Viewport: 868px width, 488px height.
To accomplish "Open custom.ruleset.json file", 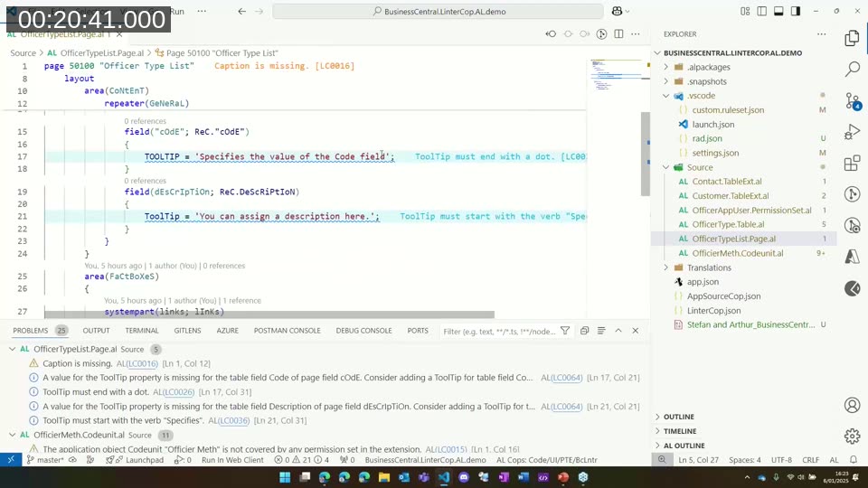I will coord(728,110).
